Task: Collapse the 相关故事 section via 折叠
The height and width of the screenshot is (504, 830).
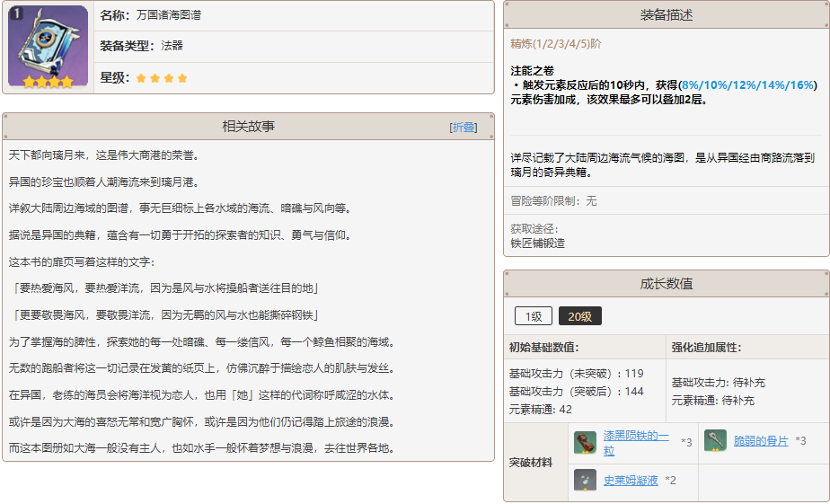Action: 464,127
